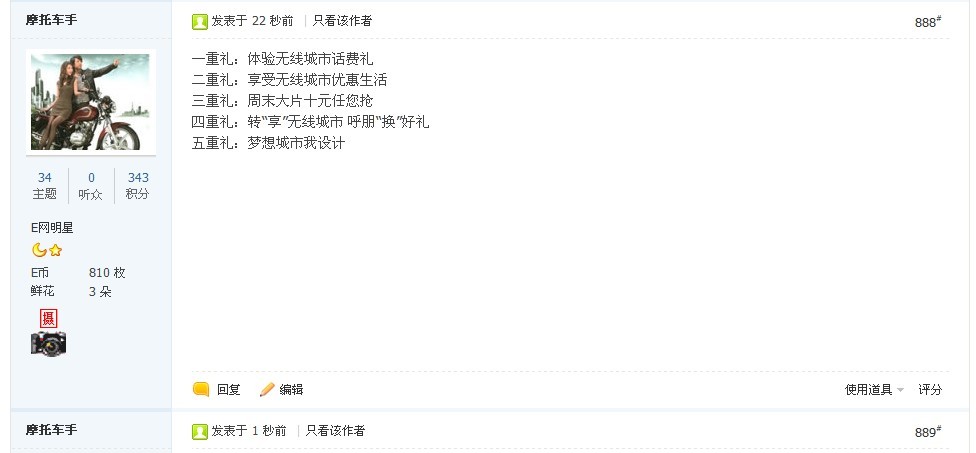View the user's 34 主题 topics
Viewport: 976px width, 453px height.
pyautogui.click(x=45, y=185)
